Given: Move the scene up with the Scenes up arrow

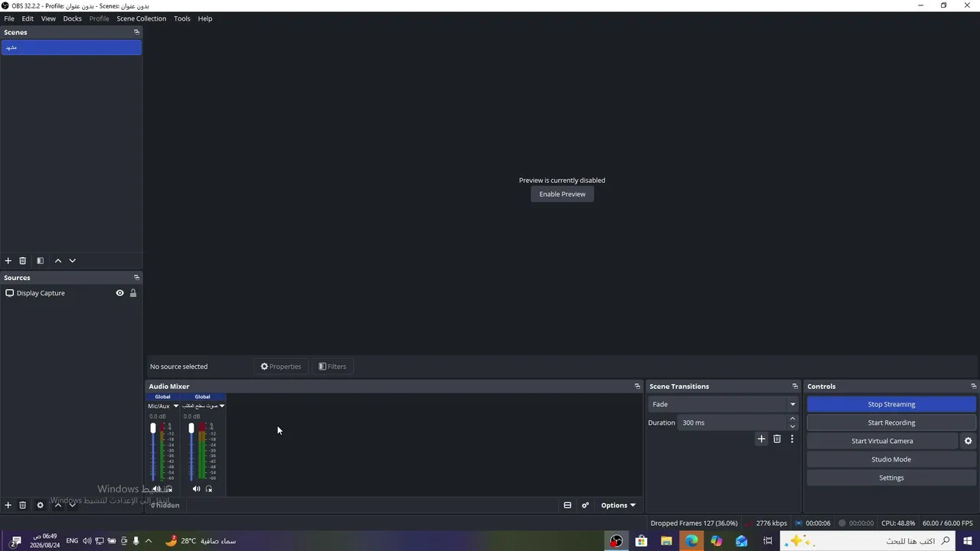Looking at the screenshot, I should [x=57, y=261].
